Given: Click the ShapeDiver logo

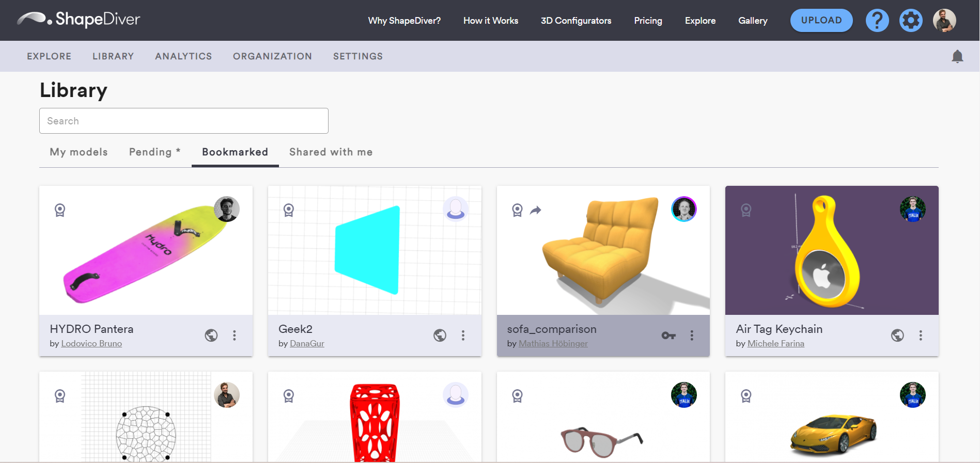Looking at the screenshot, I should [79, 20].
